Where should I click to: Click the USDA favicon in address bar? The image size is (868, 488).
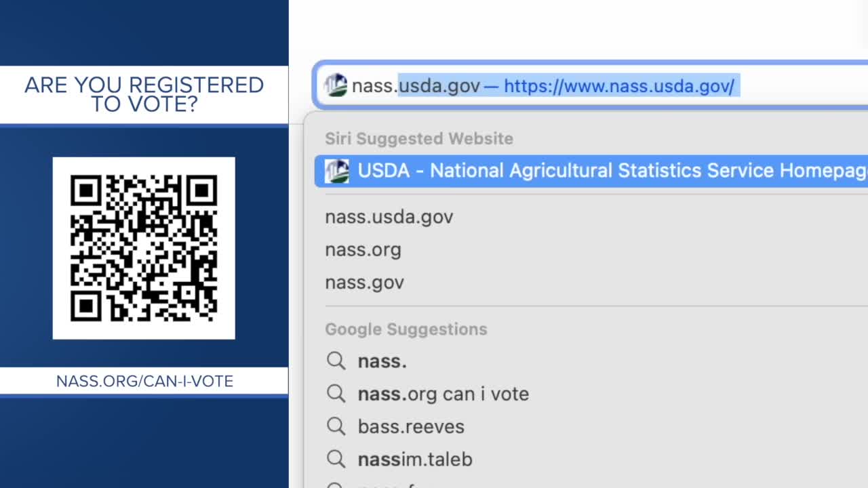336,86
